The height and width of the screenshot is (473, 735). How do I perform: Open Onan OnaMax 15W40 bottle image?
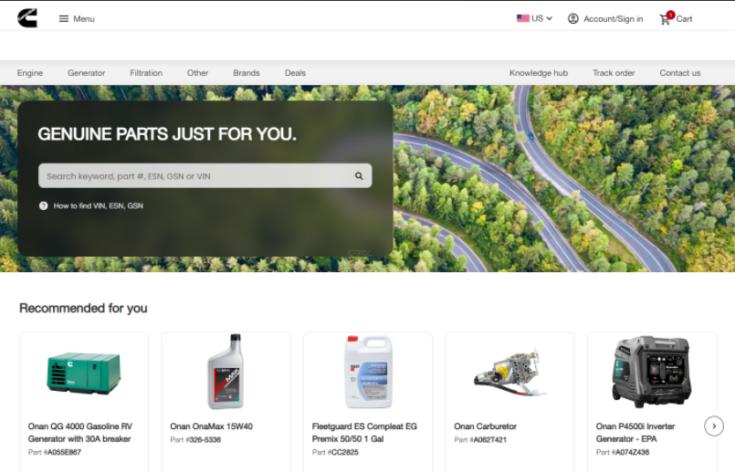[226, 371]
